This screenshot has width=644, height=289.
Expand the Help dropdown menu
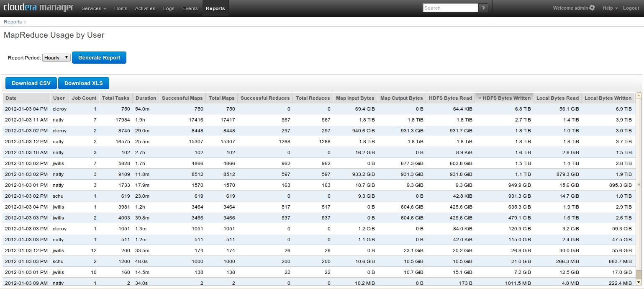pos(610,8)
